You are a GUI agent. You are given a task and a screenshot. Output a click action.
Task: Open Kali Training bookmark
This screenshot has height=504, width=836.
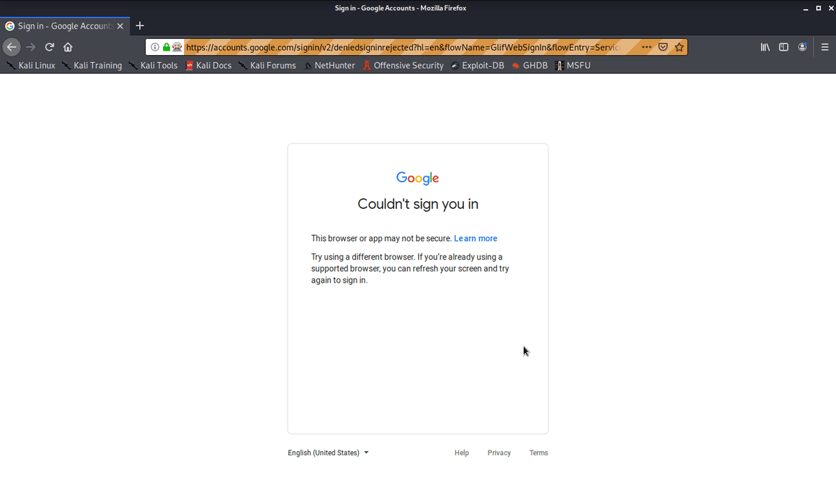(91, 65)
